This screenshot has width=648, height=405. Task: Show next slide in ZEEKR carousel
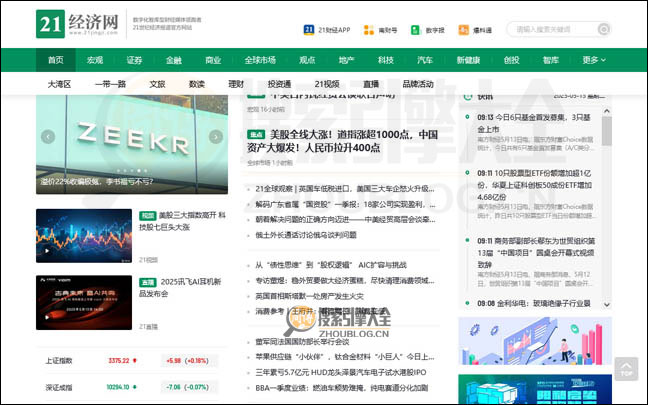coord(216,136)
